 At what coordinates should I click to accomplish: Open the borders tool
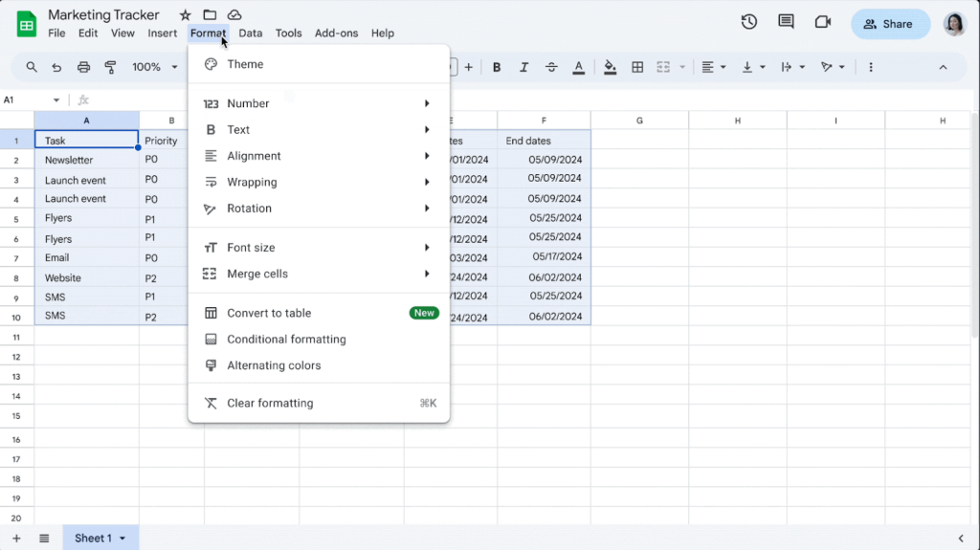click(637, 67)
